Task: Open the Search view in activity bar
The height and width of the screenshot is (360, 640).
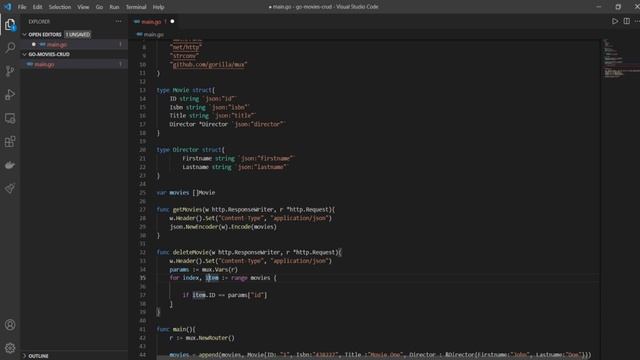Action: click(10, 48)
